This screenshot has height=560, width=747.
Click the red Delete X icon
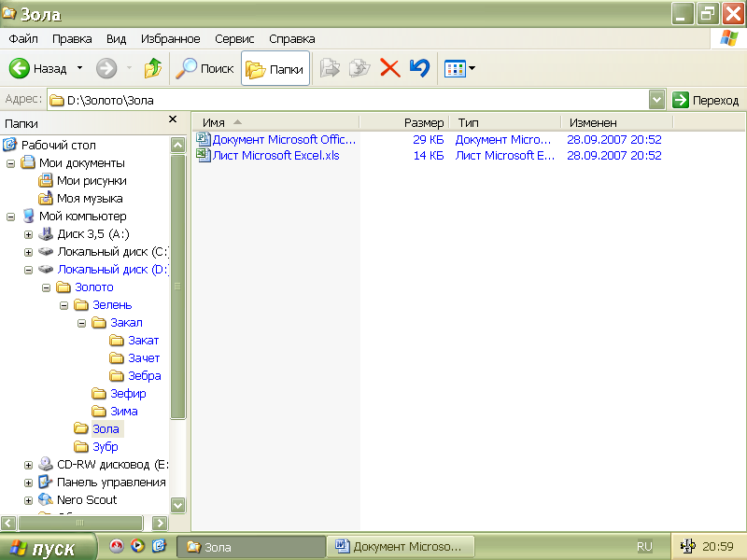point(390,68)
